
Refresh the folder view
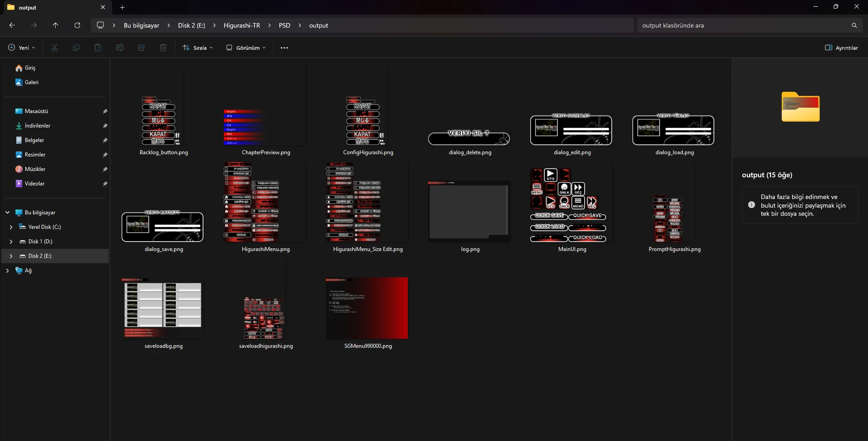point(77,25)
